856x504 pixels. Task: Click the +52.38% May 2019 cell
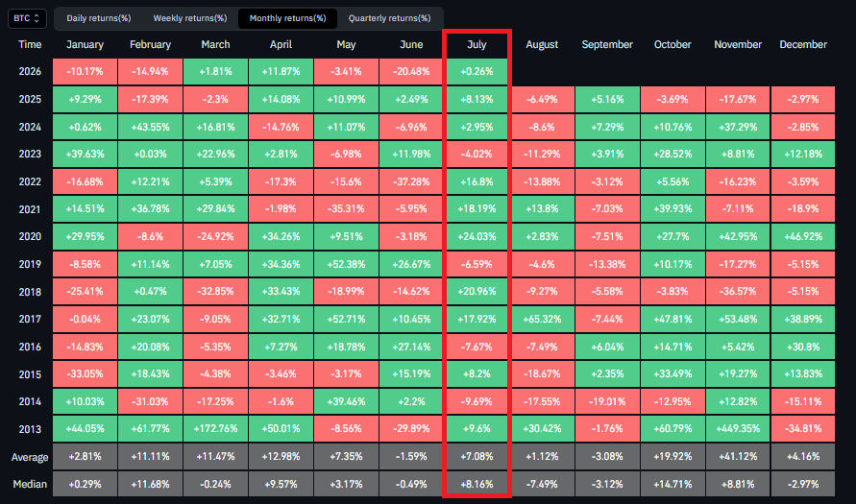pyautogui.click(x=346, y=264)
